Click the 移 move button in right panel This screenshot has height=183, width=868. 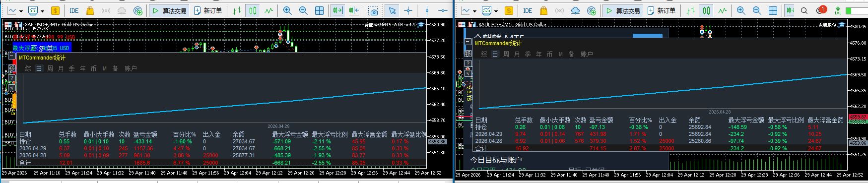(x=468, y=53)
